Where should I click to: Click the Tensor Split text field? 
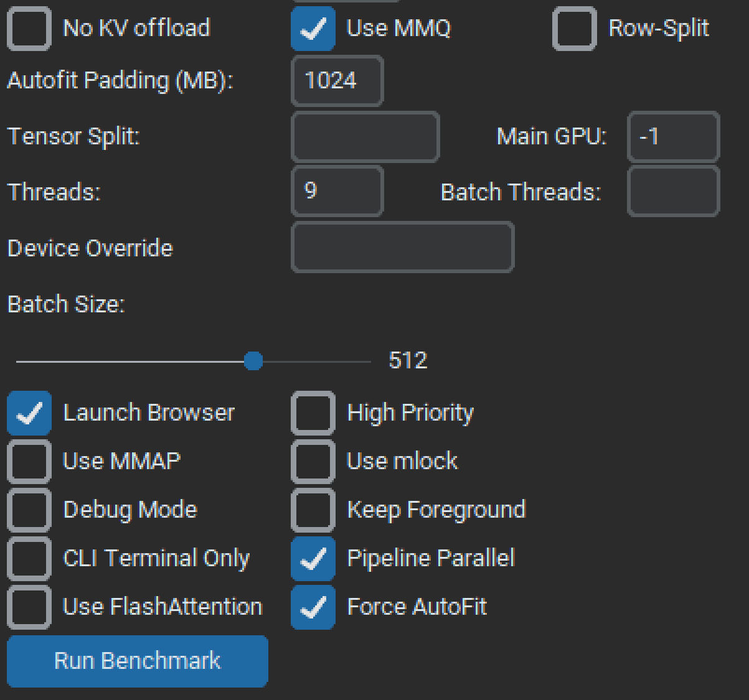coord(365,137)
